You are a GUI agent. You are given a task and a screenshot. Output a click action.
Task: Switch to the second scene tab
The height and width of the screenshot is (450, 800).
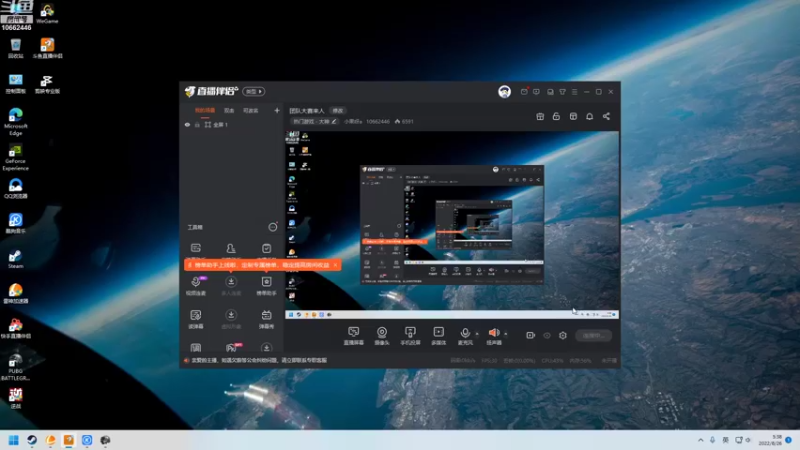(x=229, y=110)
